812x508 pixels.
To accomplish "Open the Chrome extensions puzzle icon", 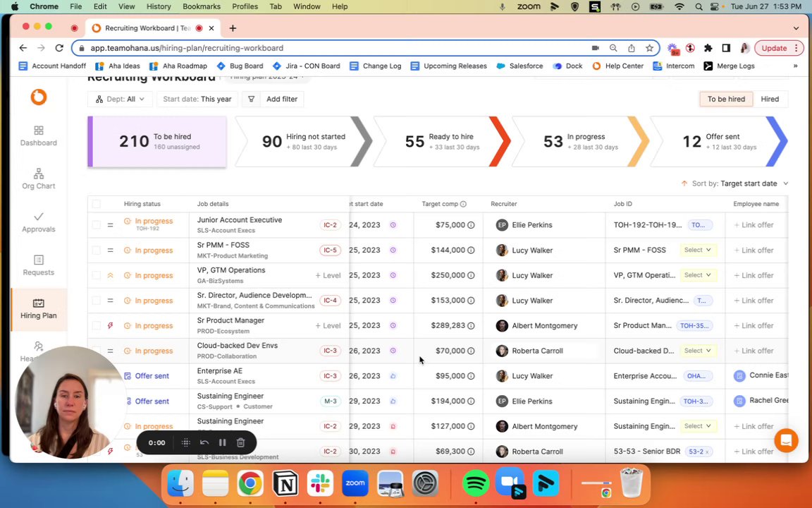I will (708, 48).
